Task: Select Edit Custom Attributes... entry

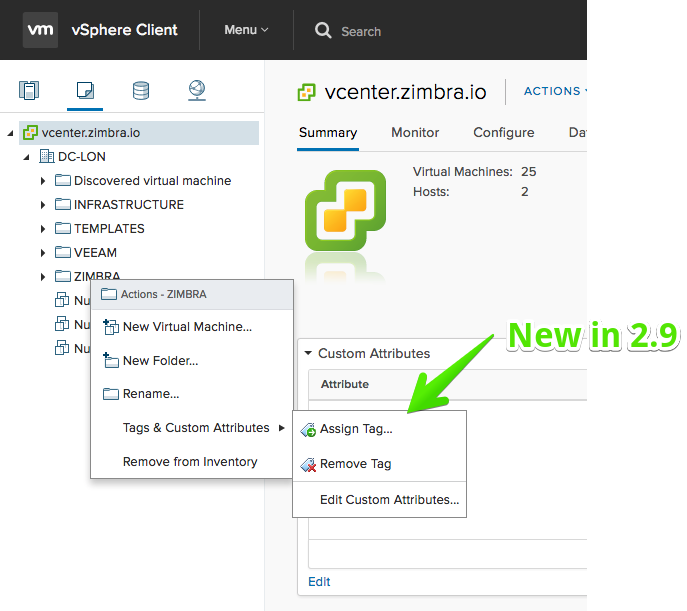Action: [x=379, y=500]
